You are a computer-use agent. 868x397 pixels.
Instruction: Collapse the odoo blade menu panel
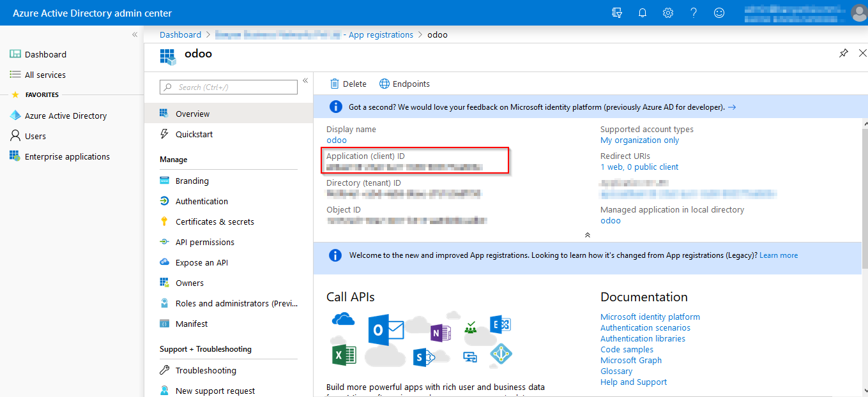pyautogui.click(x=305, y=80)
